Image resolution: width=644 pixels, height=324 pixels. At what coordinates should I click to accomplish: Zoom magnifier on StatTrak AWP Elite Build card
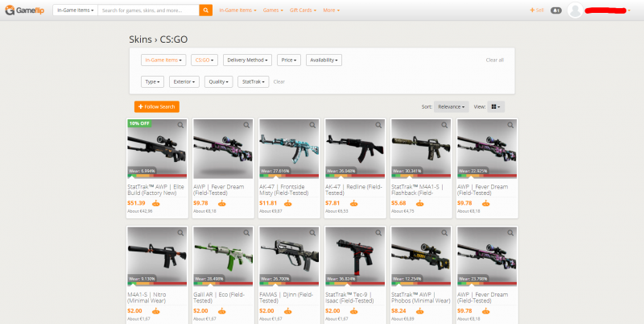pos(180,125)
